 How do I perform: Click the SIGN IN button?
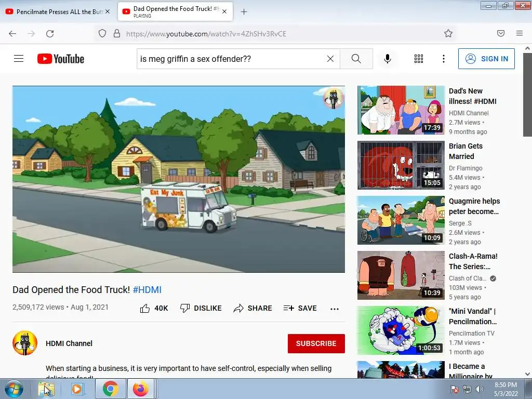486,59
